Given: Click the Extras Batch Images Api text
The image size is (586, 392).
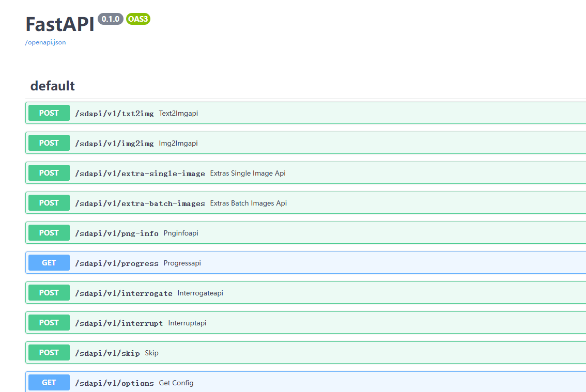Looking at the screenshot, I should [x=249, y=203].
